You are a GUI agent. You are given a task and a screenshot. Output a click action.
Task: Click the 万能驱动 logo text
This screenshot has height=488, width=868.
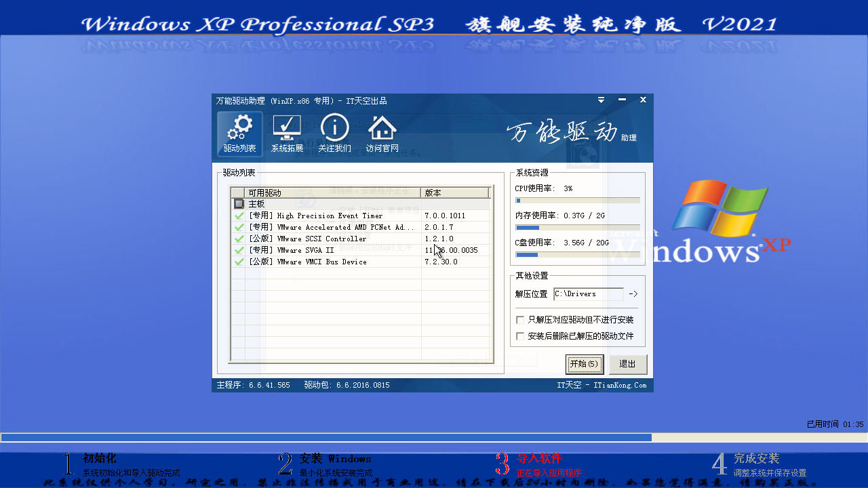[x=562, y=132]
